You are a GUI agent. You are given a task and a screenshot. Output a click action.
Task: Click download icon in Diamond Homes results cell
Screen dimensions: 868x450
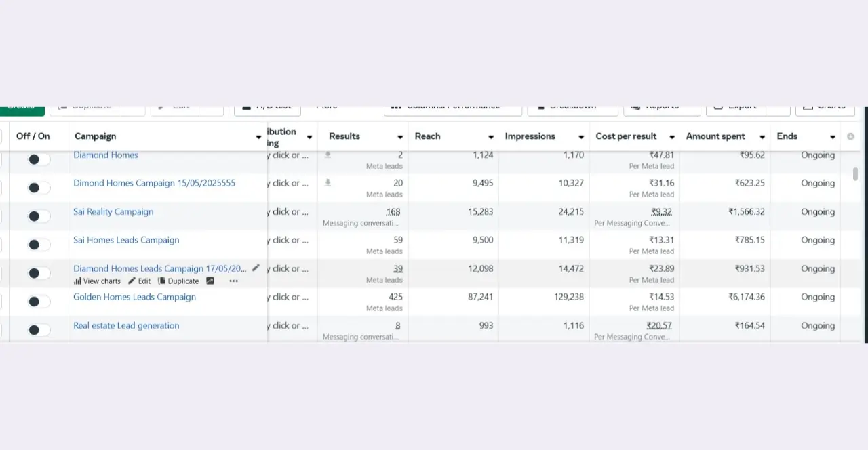[x=328, y=155]
